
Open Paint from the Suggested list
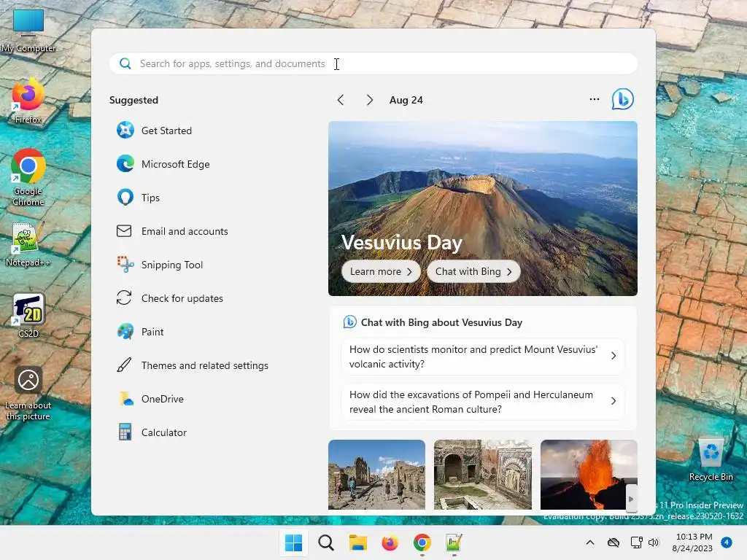pos(140,332)
